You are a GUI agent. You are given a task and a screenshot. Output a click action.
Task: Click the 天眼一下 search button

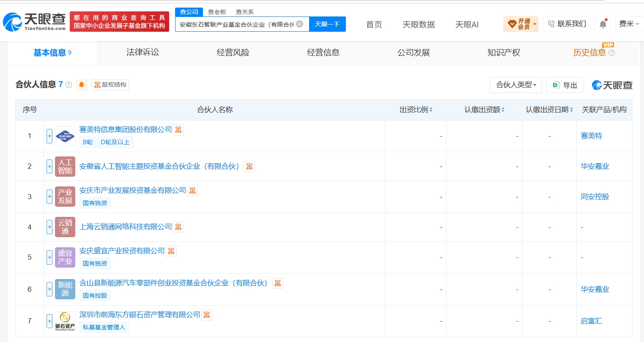(327, 24)
